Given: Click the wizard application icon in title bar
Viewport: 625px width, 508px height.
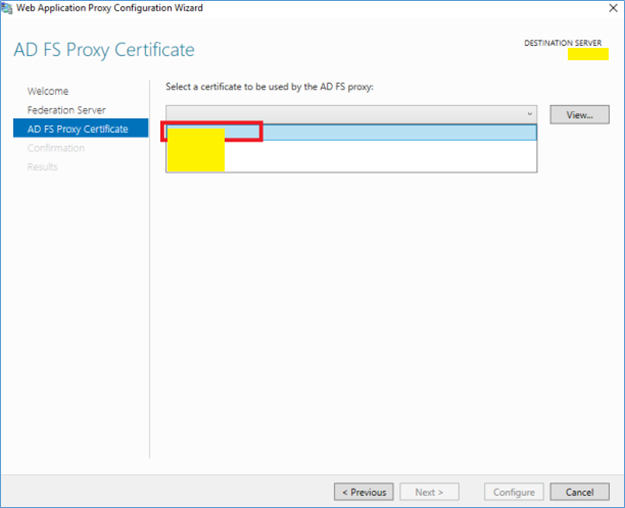Looking at the screenshot, I should coord(7,8).
